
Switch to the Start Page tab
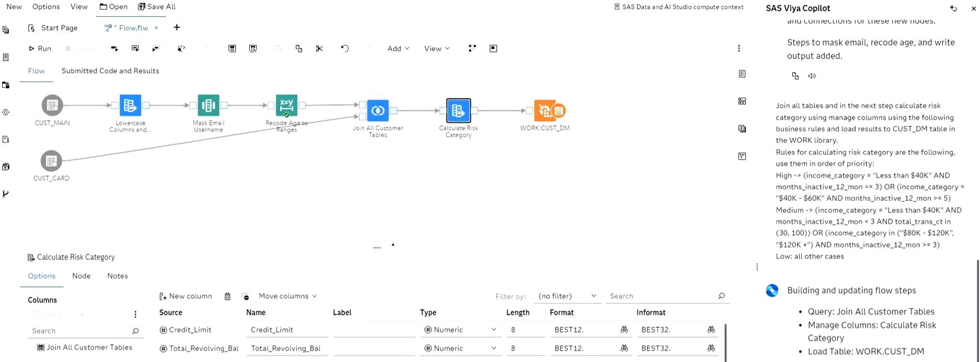tap(54, 28)
